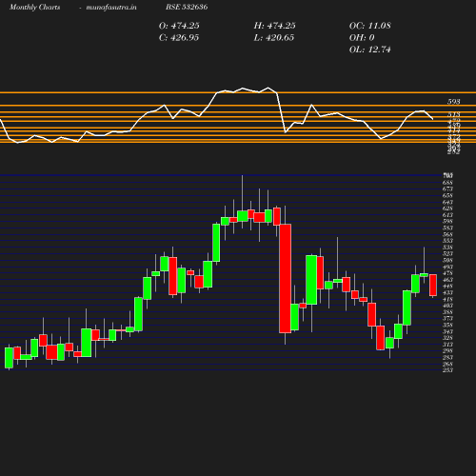This screenshot has height=476, width=476.
Task: Click the "688" price axis label
Action: 447,183
